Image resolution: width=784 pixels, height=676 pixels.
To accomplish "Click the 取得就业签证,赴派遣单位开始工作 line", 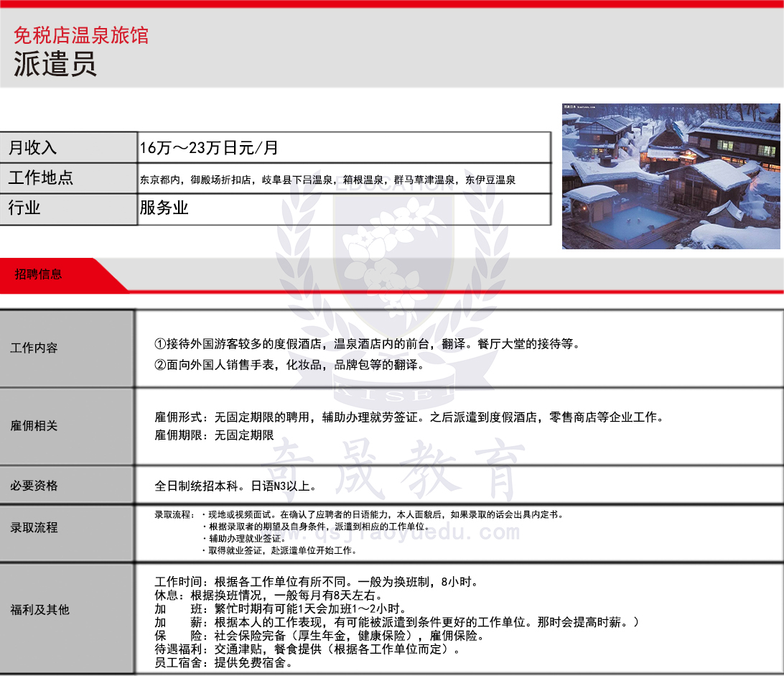I will [x=279, y=550].
